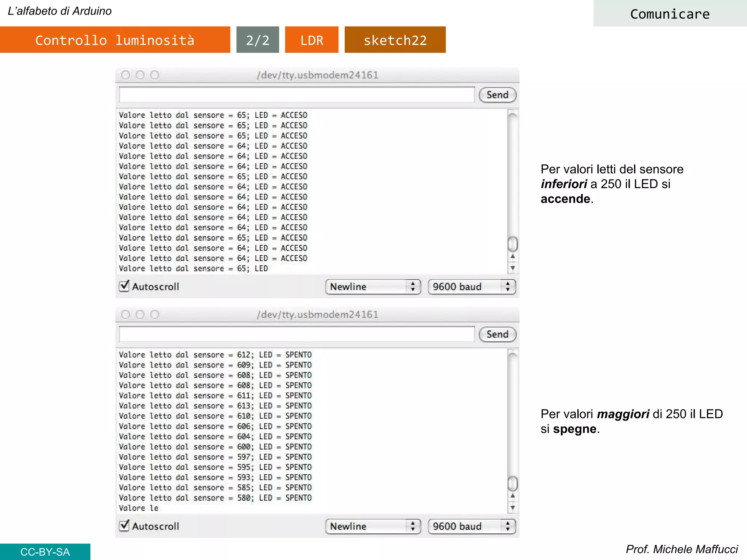Click scroll down arrow in bottom monitor
The height and width of the screenshot is (560, 747).
[512, 507]
